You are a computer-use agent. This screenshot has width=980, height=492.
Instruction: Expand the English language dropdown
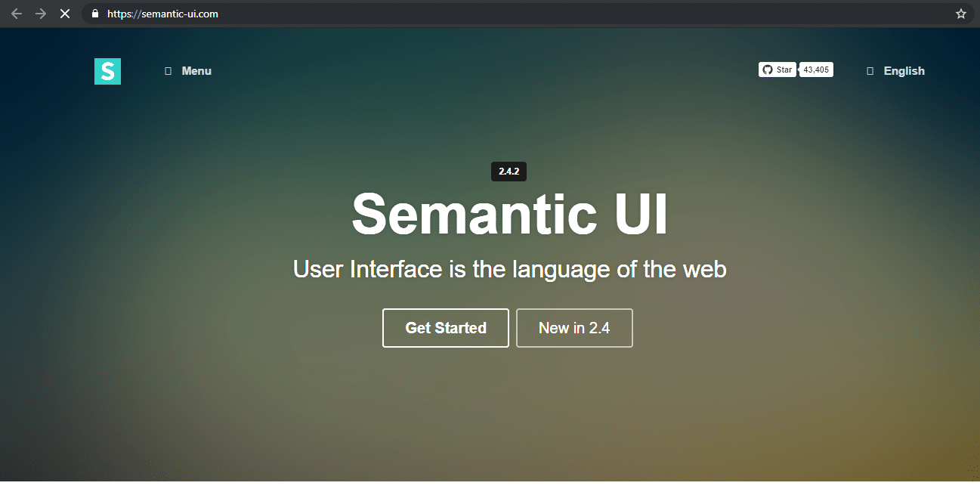pyautogui.click(x=904, y=71)
